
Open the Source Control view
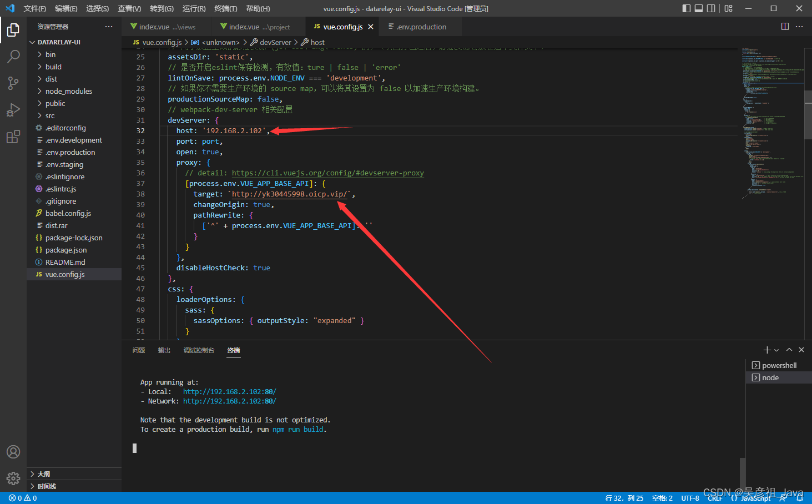click(x=13, y=83)
